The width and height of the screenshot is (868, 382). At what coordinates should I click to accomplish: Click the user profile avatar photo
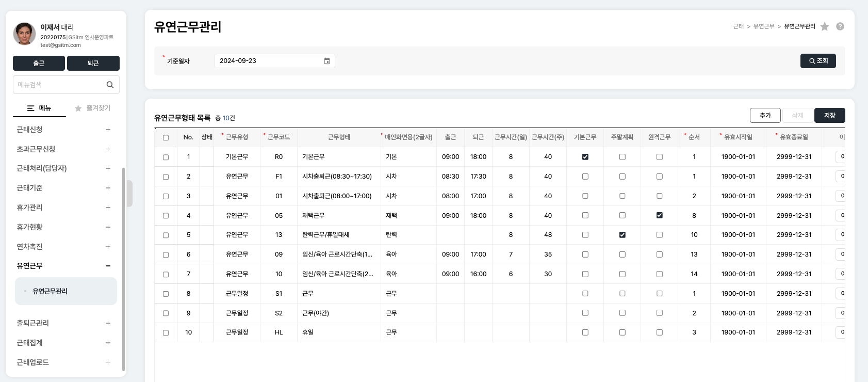click(24, 34)
